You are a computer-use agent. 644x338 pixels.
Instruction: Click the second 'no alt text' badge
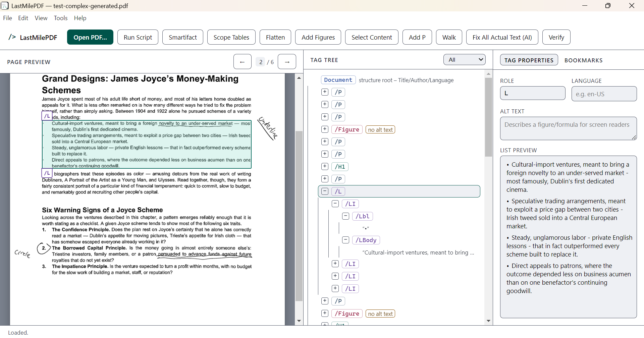click(x=380, y=314)
